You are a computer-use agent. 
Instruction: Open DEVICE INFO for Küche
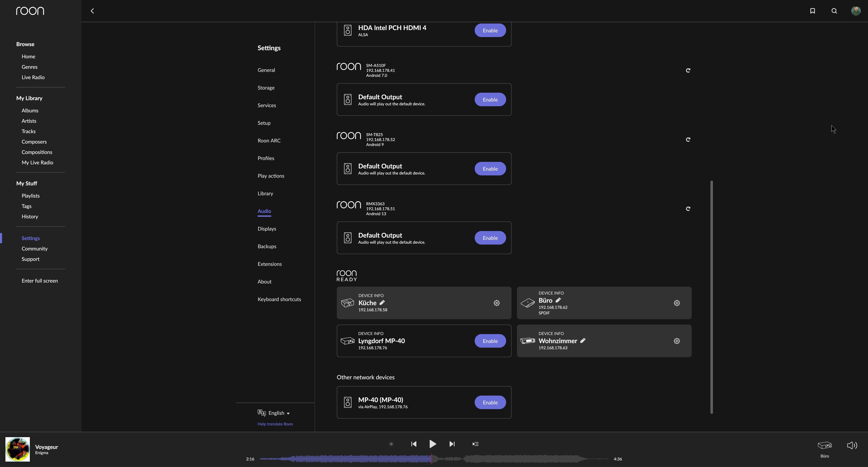coord(371,295)
